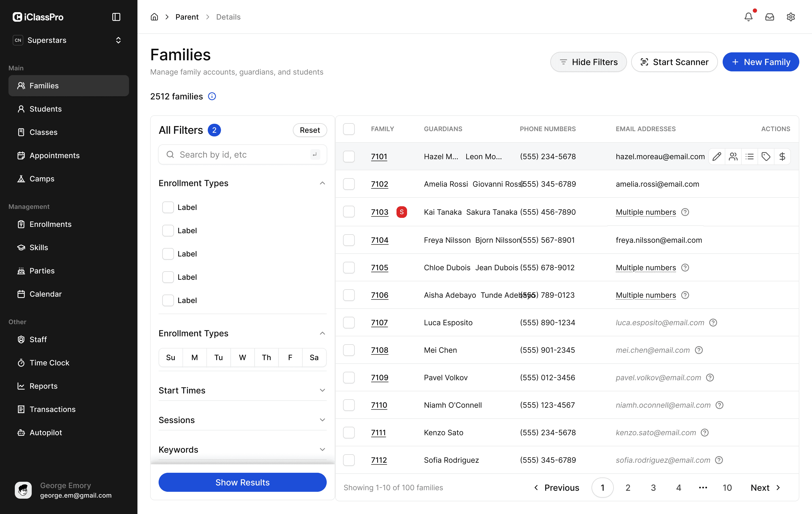Open Autopilot in sidebar

(68, 433)
